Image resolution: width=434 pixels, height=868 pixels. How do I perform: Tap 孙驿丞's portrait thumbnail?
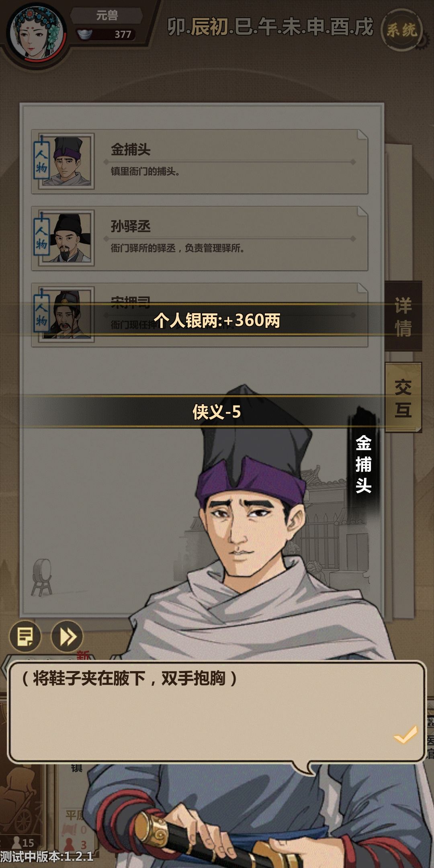(x=67, y=238)
